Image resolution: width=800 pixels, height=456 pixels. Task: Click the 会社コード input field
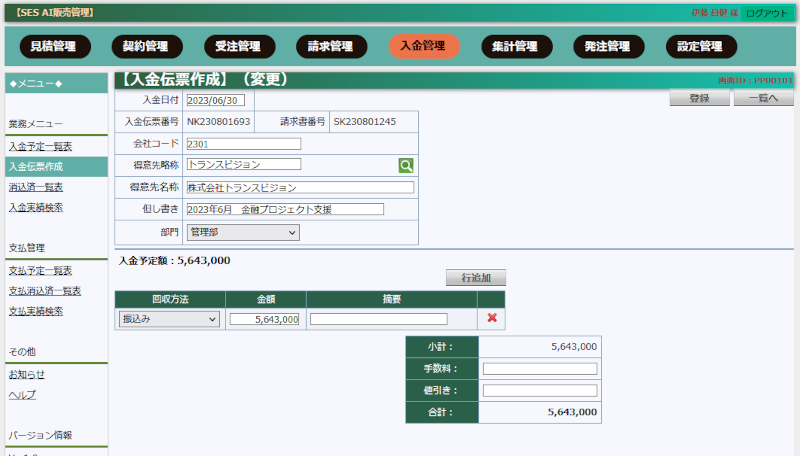tap(244, 144)
